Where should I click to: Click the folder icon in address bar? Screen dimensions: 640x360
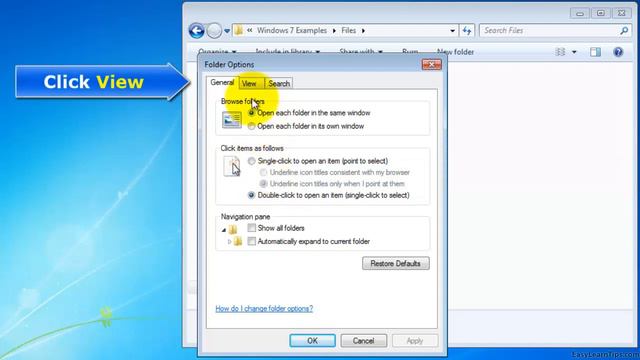click(239, 30)
